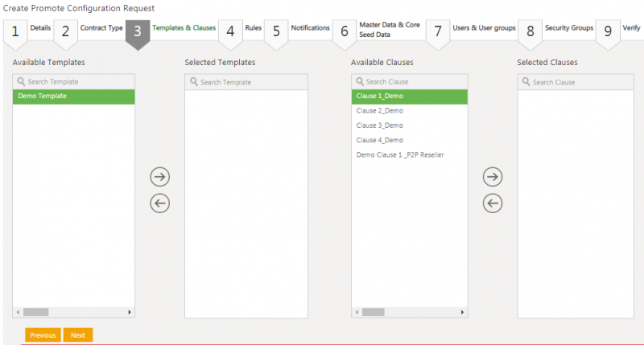Click the Previous button
Screen dimensions: 644x345
43,335
